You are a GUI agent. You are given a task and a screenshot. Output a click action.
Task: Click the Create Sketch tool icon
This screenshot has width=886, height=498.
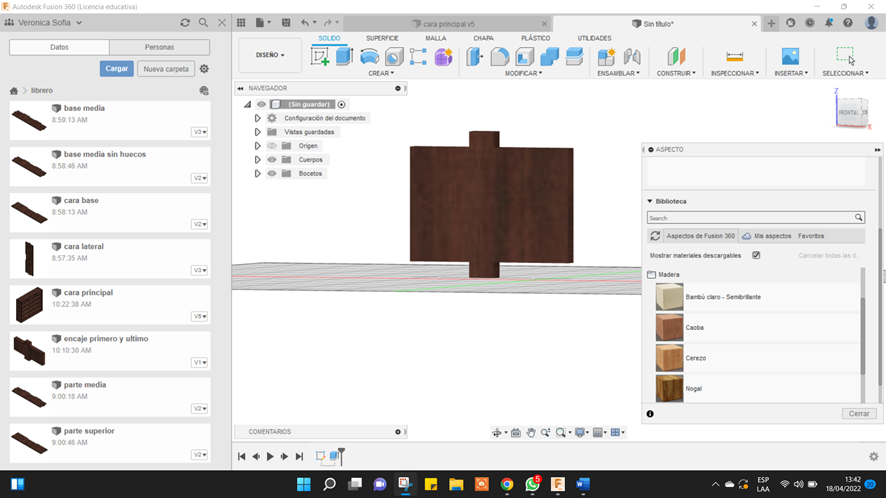click(320, 57)
